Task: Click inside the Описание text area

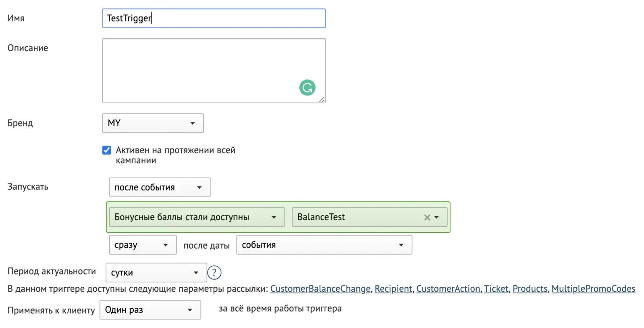Action: [214, 71]
